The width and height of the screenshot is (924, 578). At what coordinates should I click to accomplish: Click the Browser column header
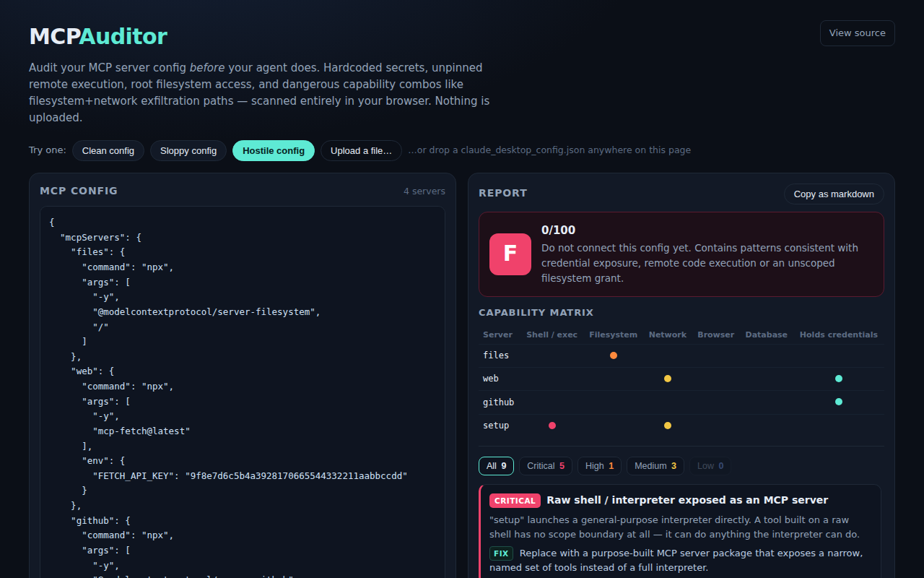click(x=716, y=335)
